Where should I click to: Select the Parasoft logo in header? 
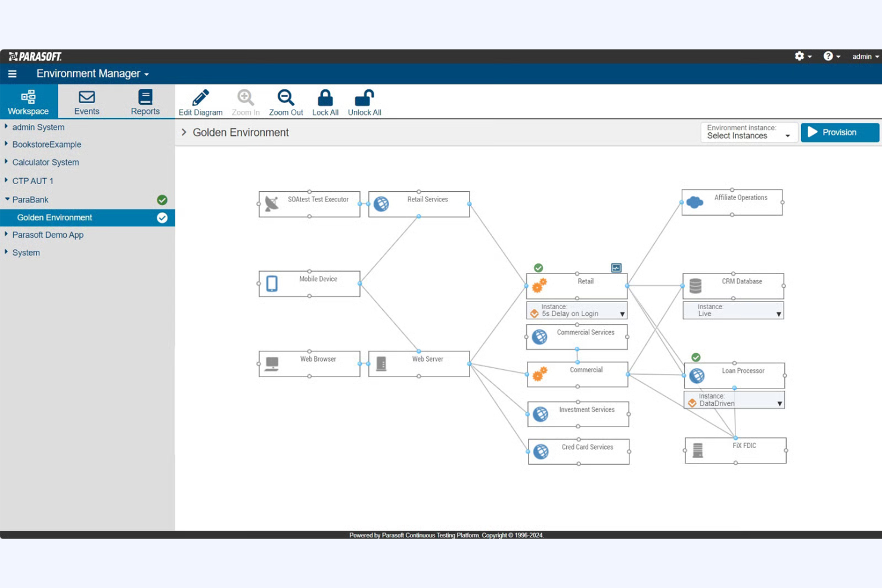pyautogui.click(x=35, y=57)
